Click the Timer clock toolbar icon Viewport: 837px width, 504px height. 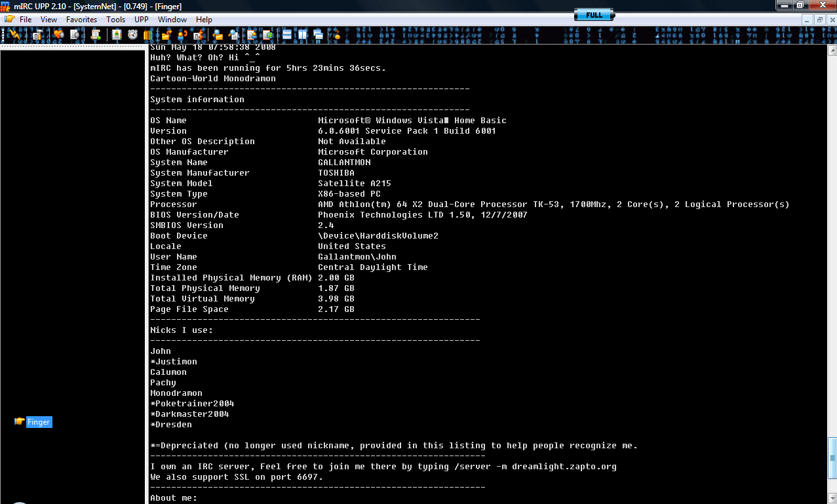[132, 35]
